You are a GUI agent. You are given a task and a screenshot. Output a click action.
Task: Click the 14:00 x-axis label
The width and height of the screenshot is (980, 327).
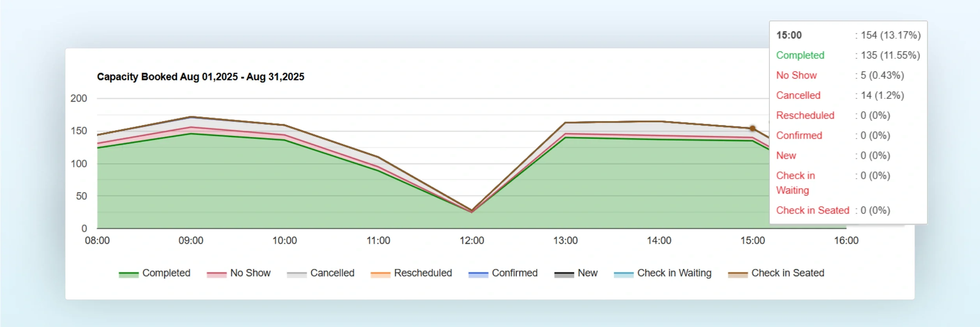(659, 240)
